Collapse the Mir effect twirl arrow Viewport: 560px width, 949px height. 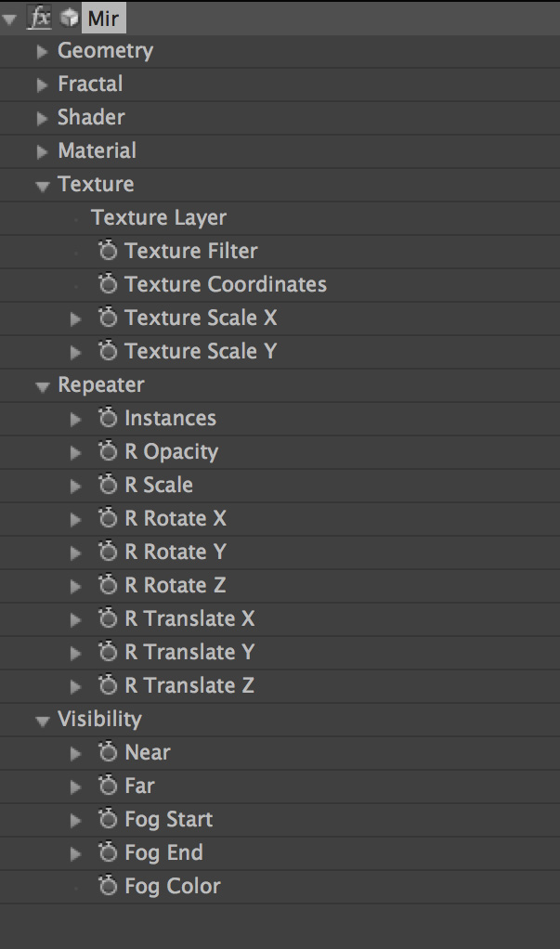pos(9,19)
